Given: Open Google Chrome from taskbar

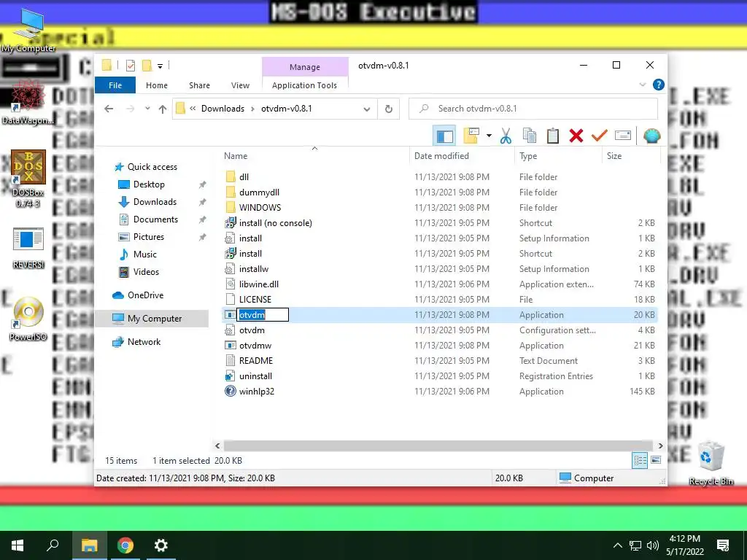Looking at the screenshot, I should click(x=125, y=545).
